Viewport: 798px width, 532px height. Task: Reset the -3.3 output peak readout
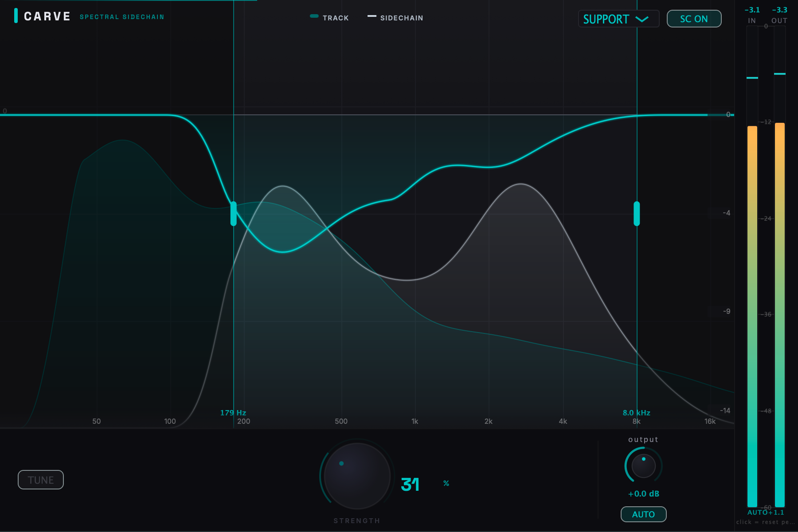pyautogui.click(x=779, y=10)
